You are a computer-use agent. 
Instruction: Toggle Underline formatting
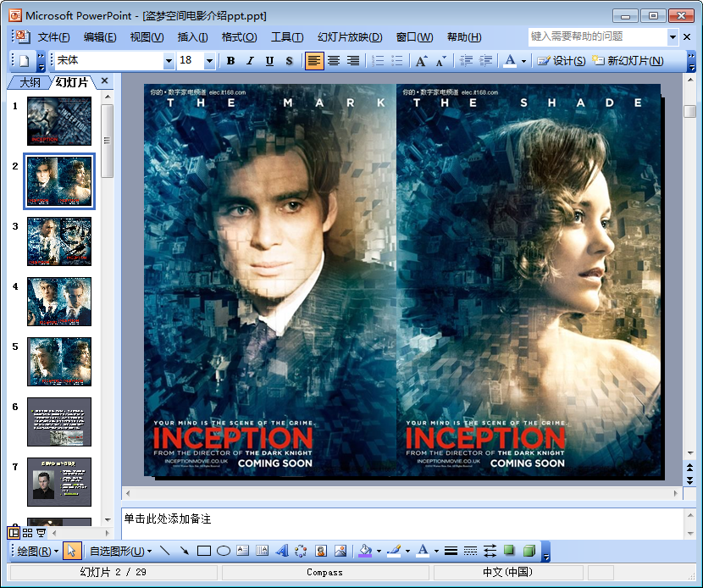click(269, 60)
